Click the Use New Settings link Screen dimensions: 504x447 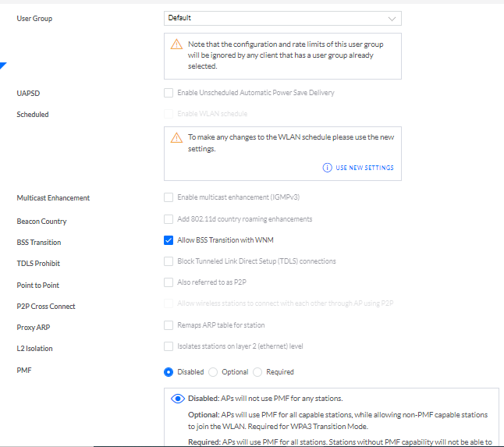[x=364, y=168]
